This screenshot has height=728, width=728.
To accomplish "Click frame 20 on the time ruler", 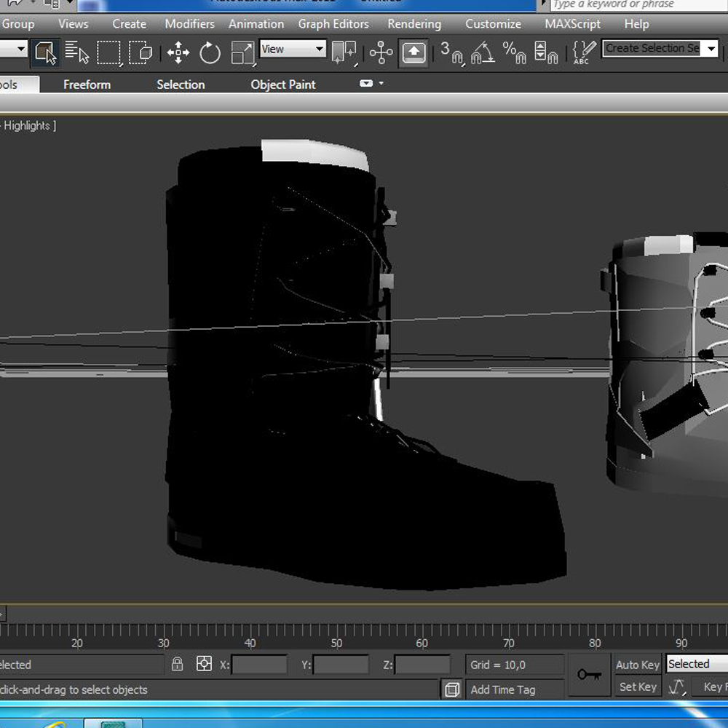I will (x=76, y=643).
